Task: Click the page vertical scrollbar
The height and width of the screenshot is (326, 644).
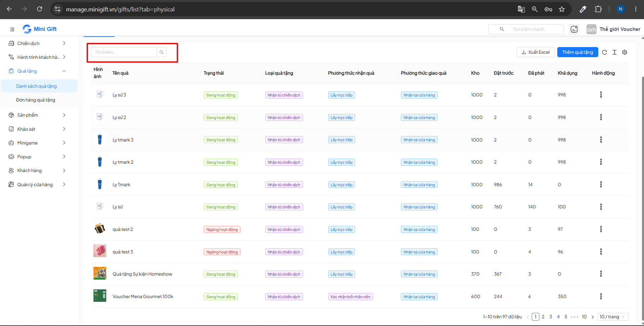Action: pos(643,198)
